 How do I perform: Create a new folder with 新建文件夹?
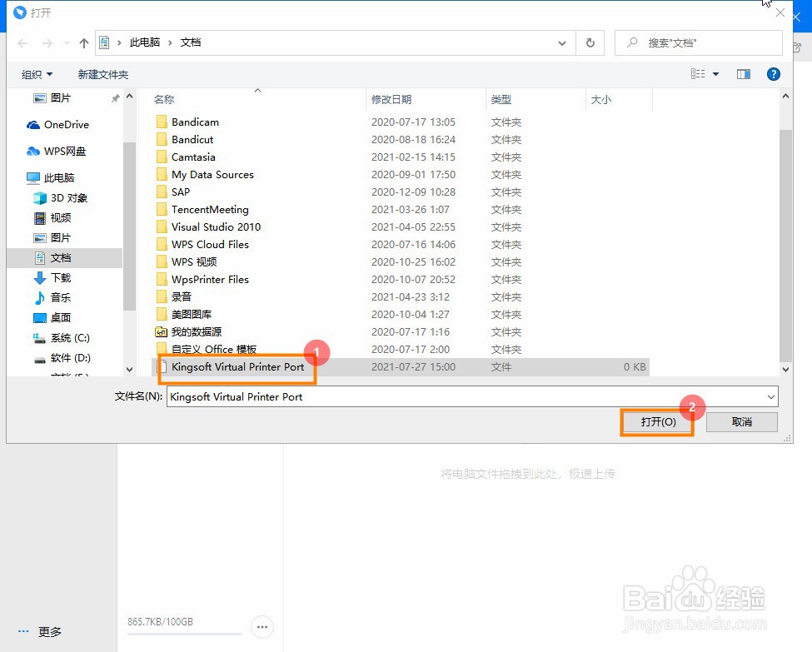click(x=103, y=75)
